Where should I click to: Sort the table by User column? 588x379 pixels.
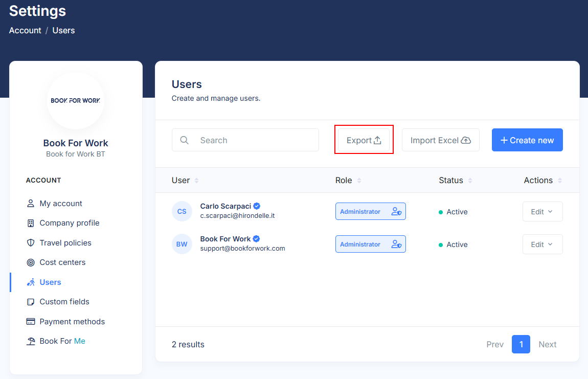(x=197, y=181)
